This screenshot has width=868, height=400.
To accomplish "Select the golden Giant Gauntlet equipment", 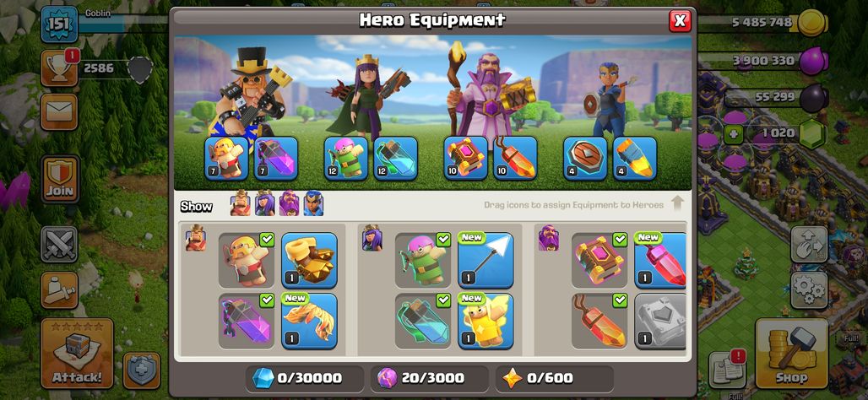I will [x=309, y=261].
